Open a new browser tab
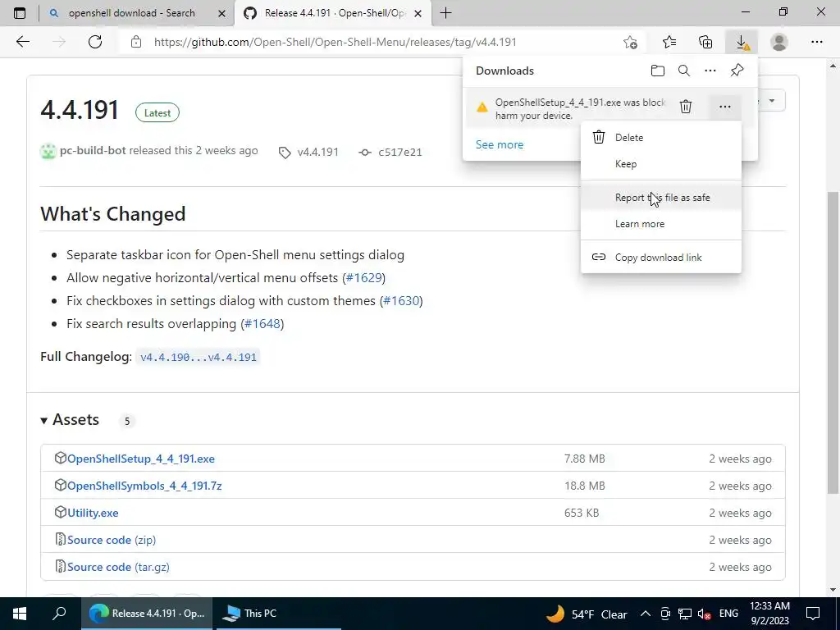This screenshot has width=840, height=630. pyautogui.click(x=445, y=13)
